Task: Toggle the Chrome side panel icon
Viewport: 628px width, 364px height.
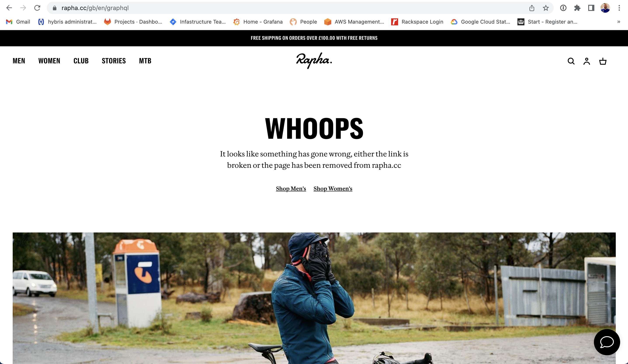Action: (591, 8)
